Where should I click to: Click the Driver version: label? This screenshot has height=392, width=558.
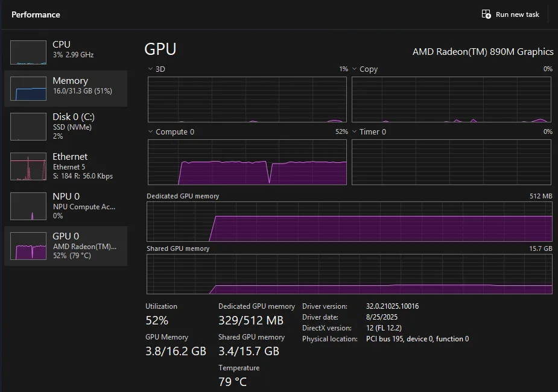tap(325, 306)
